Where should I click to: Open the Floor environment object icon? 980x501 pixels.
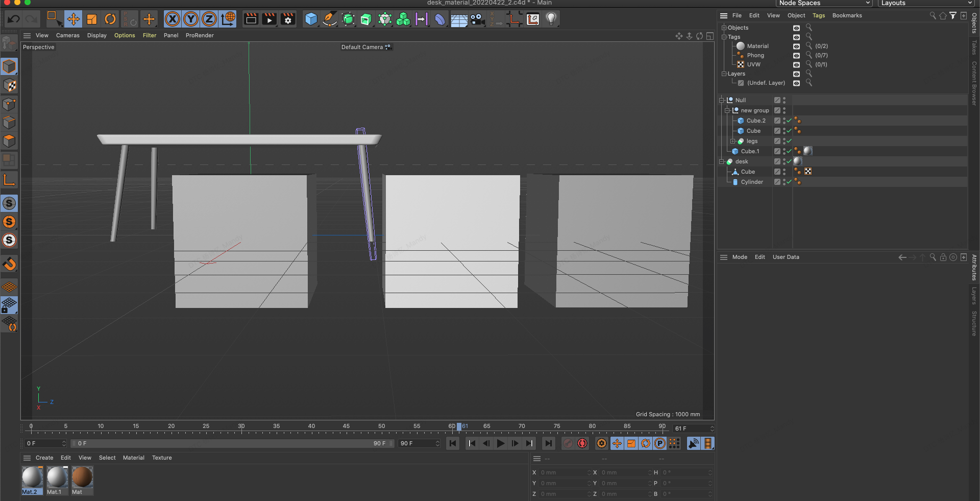tap(459, 19)
